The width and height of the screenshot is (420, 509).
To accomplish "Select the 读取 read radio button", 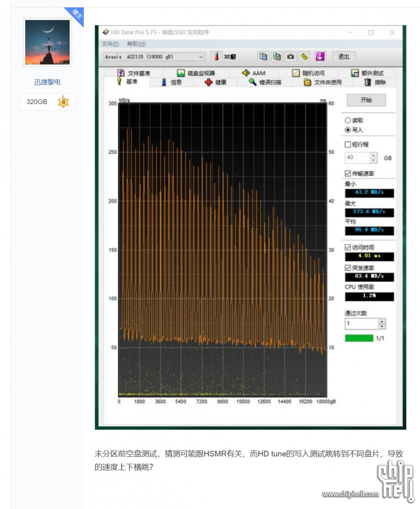I will [348, 120].
